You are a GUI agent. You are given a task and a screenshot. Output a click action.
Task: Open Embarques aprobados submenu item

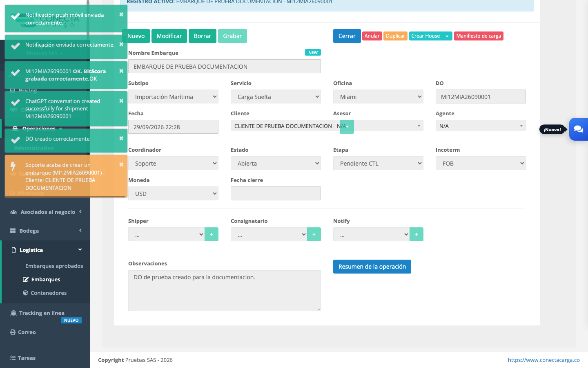54,266
